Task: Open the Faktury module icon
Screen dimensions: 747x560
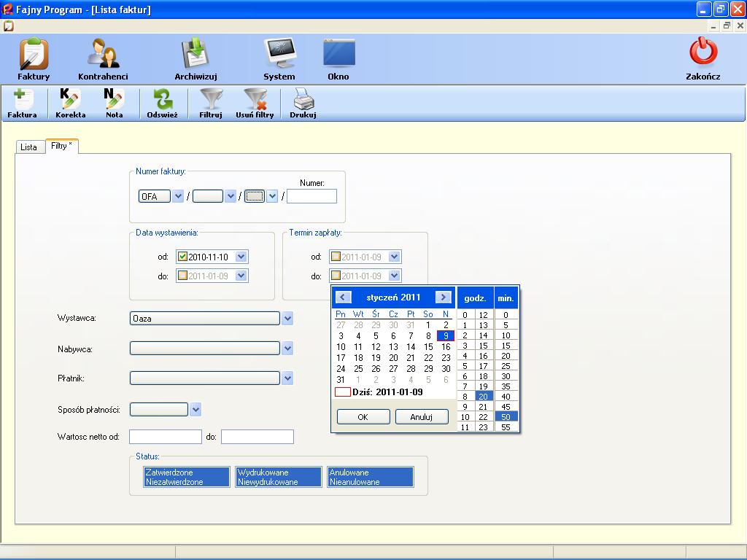Action: coord(34,55)
